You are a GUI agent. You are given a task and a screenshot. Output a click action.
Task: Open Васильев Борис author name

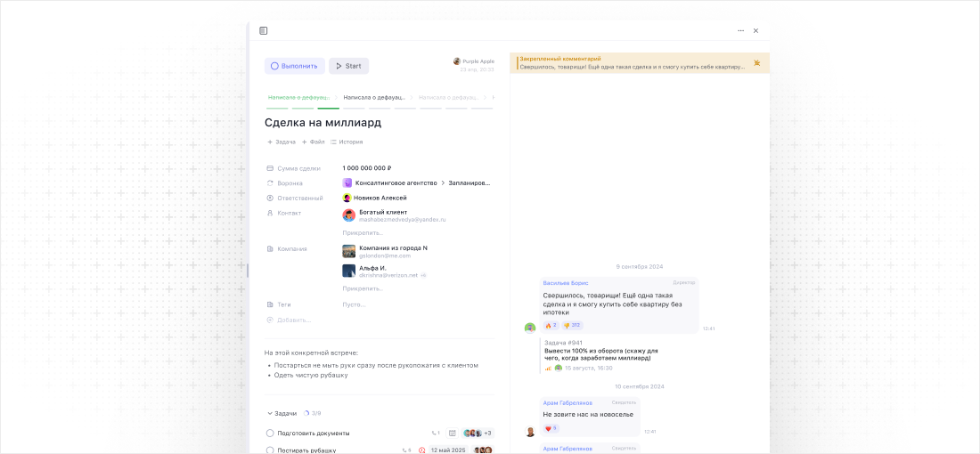coord(566,283)
